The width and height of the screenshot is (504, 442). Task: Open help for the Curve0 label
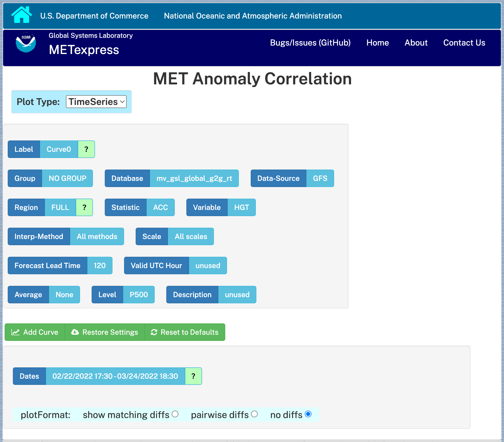[86, 149]
